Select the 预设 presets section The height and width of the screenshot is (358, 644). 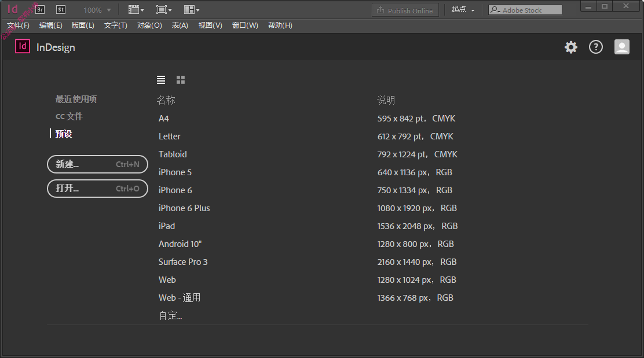(x=64, y=134)
